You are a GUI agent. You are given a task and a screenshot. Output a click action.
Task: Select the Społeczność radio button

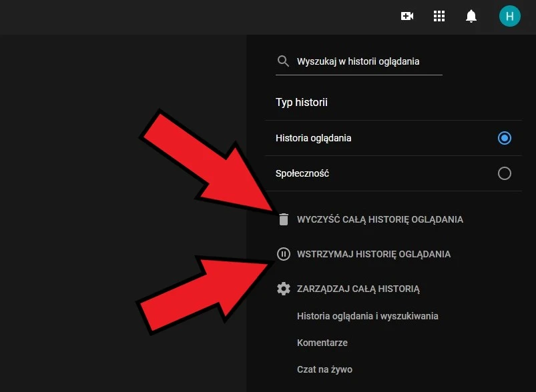tap(505, 173)
